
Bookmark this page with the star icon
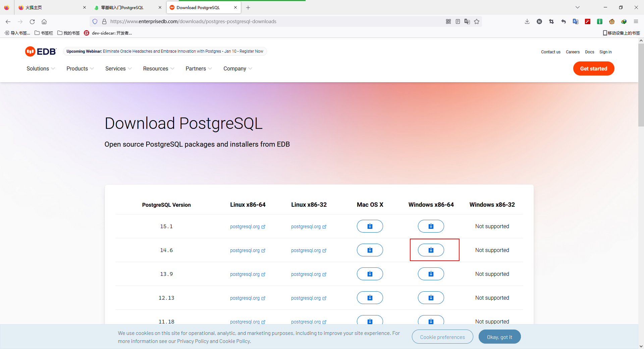477,21
